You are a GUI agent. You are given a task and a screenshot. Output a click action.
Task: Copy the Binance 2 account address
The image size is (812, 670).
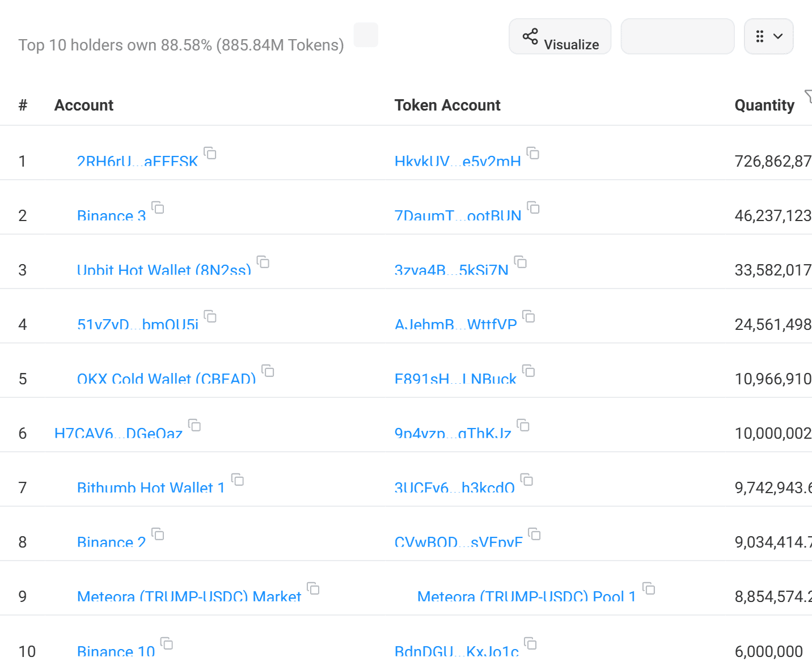(x=158, y=534)
